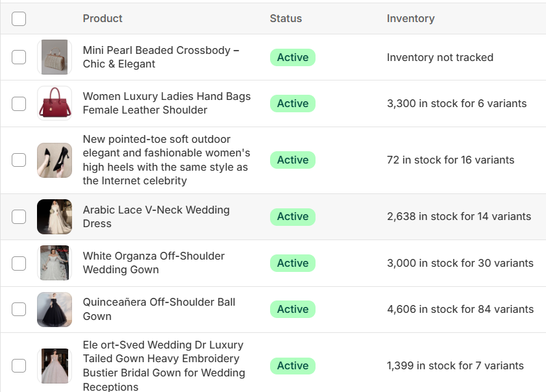
Task: Open the Women Luxury Ladies Hand Bags listing
Action: 166,103
